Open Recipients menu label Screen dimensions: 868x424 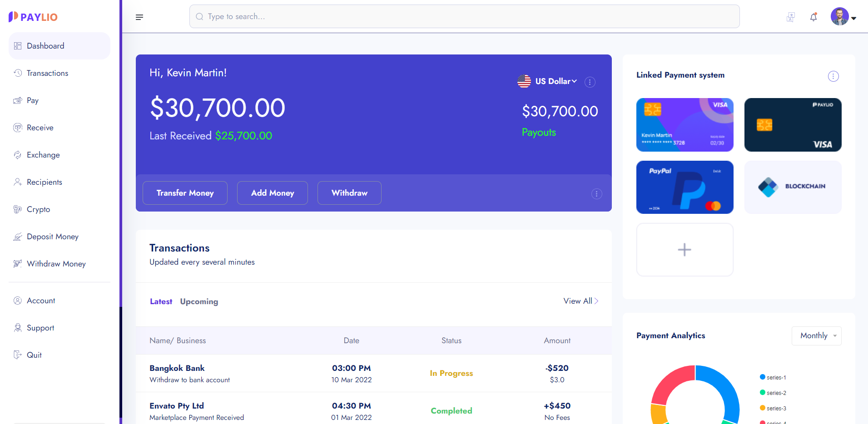click(x=44, y=182)
